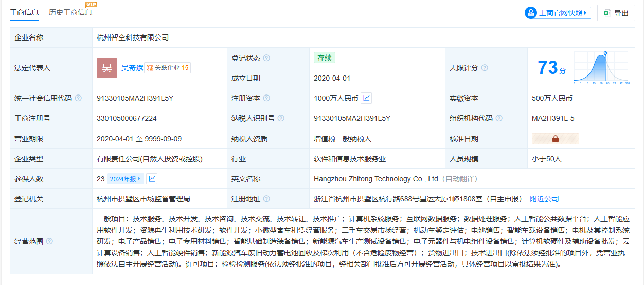Switch to the 工商信息 tab
644x285 pixels.
[24, 12]
